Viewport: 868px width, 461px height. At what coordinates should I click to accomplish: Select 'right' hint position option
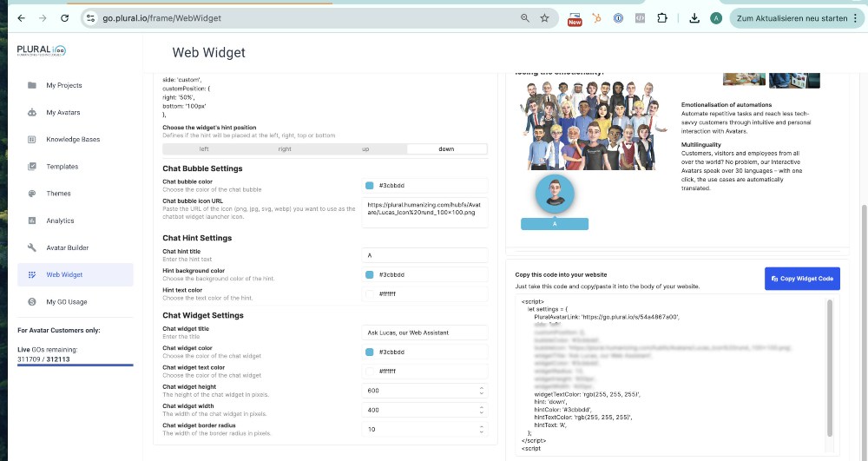click(x=285, y=149)
